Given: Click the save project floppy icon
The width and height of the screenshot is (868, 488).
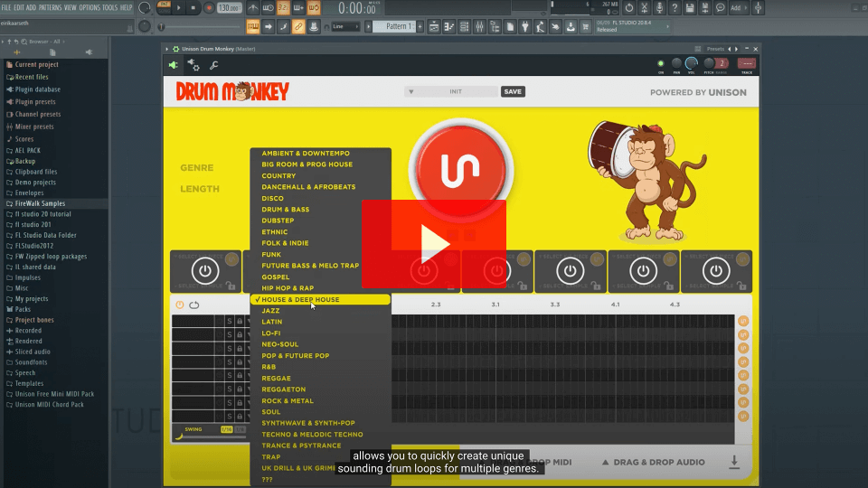Looking at the screenshot, I should (690, 8).
